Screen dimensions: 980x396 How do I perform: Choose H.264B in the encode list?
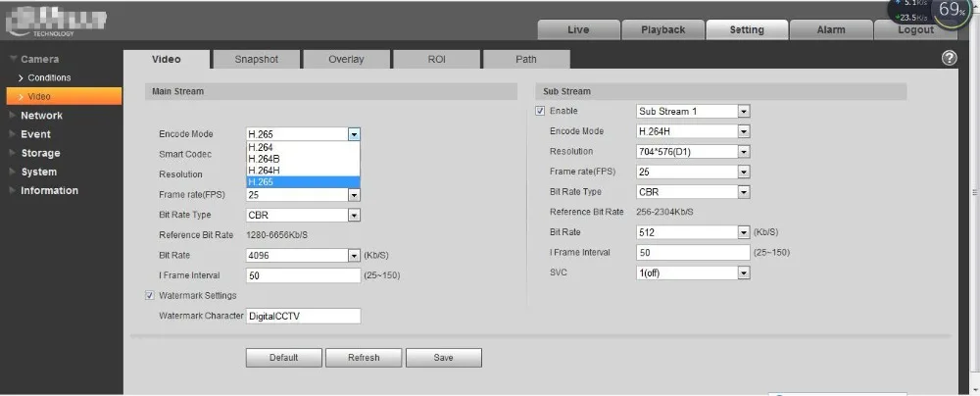pos(303,159)
